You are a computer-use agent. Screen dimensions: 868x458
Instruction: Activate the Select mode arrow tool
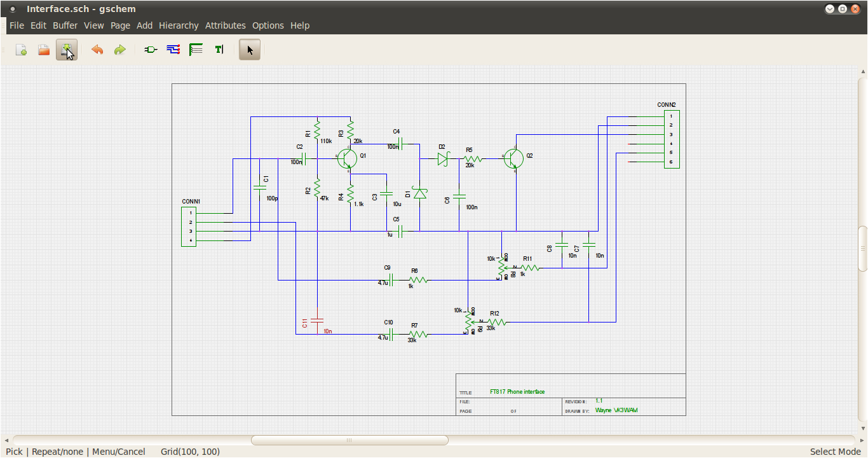pos(249,49)
